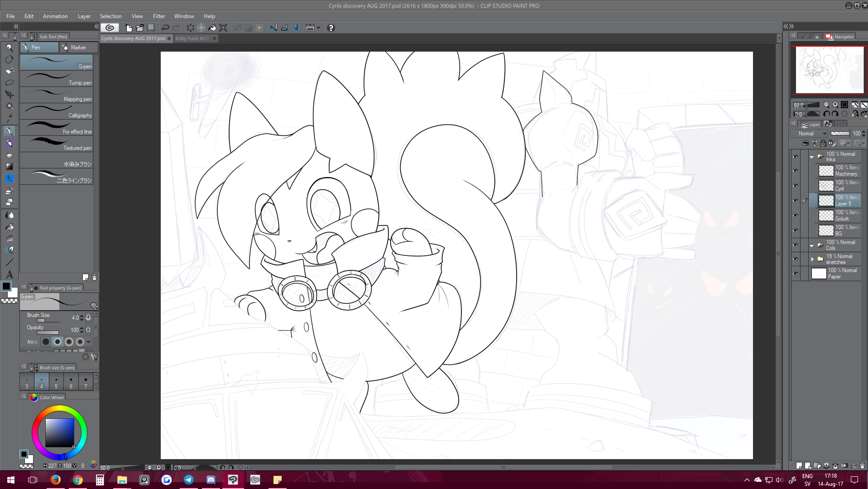Image resolution: width=868 pixels, height=489 pixels.
Task: Select the Paper layer thumbnail
Action: [819, 273]
